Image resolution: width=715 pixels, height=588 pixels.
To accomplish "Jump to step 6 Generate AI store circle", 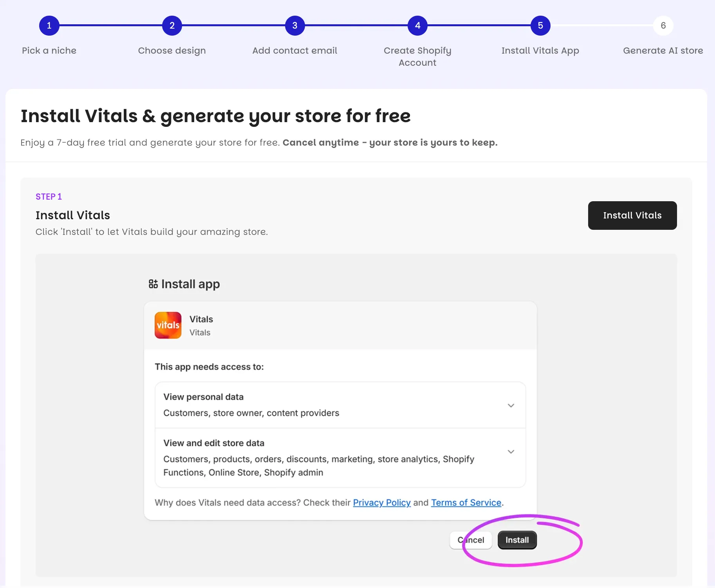I will tap(663, 25).
